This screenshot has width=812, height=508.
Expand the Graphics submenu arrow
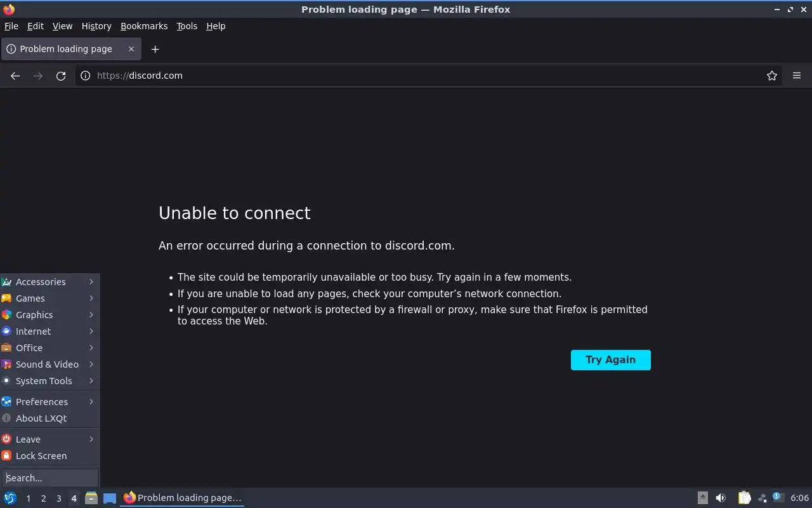coord(91,315)
